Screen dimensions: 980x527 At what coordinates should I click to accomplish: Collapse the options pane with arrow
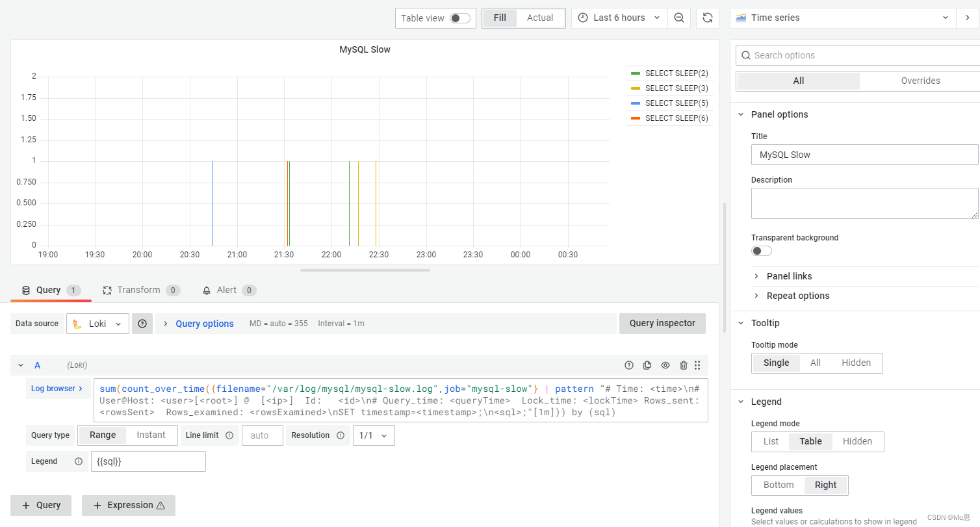point(968,18)
